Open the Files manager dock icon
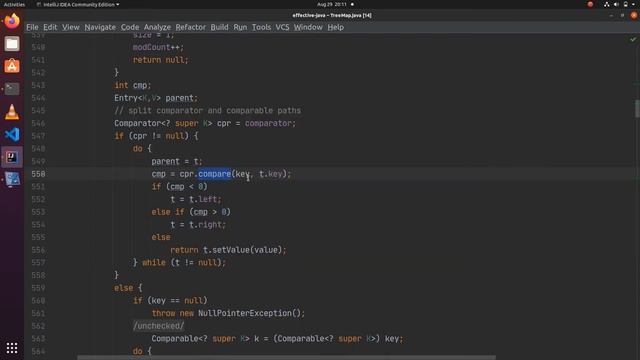 tap(12, 44)
